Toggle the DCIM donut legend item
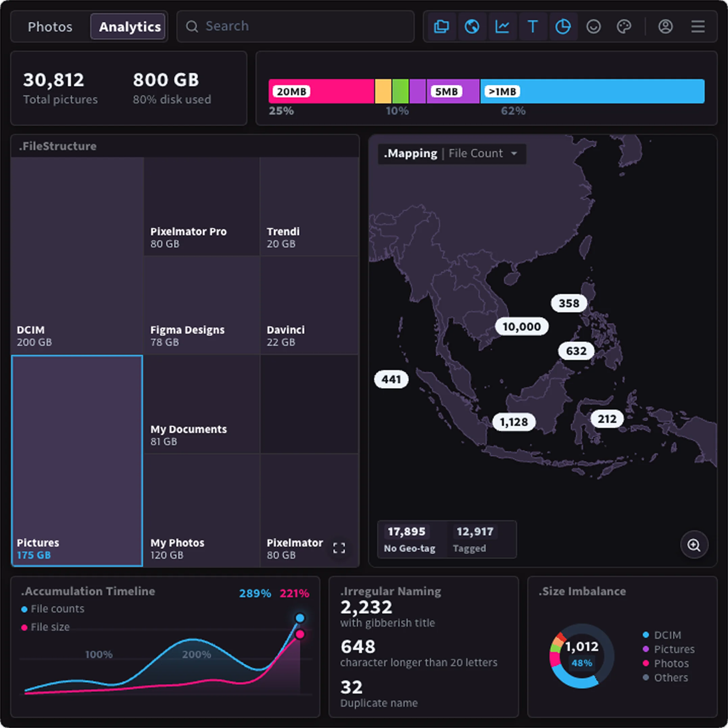Viewport: 728px width, 728px height. click(x=662, y=635)
